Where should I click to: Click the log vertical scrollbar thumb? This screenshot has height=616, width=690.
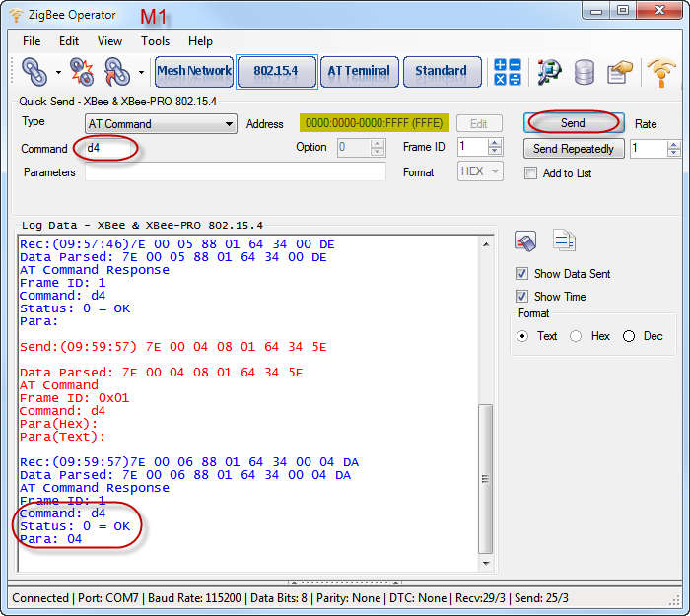pyautogui.click(x=486, y=479)
